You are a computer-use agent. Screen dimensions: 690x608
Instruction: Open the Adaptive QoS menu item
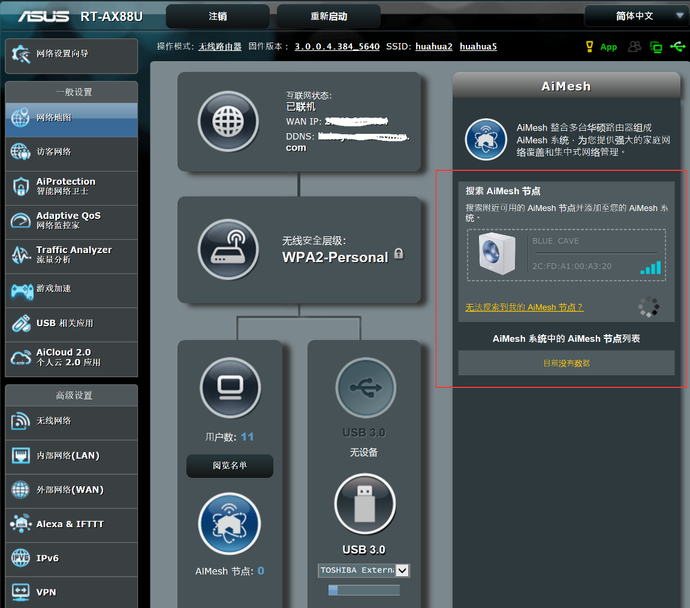[71, 221]
